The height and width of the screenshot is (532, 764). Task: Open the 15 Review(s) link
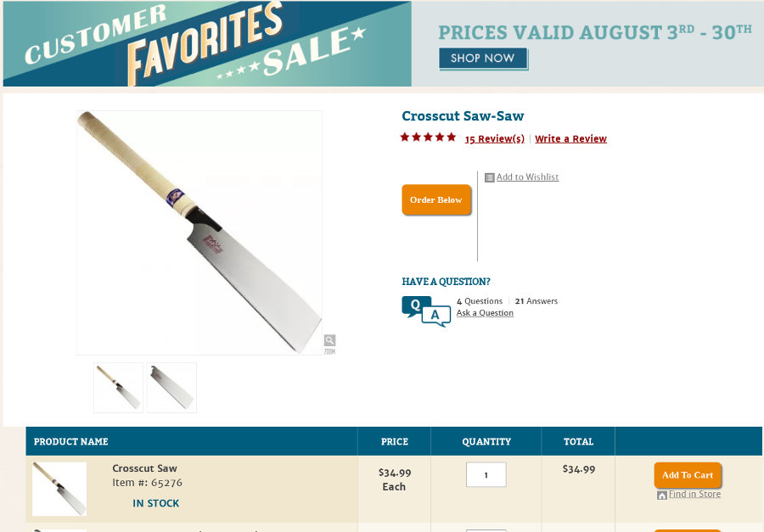[495, 139]
